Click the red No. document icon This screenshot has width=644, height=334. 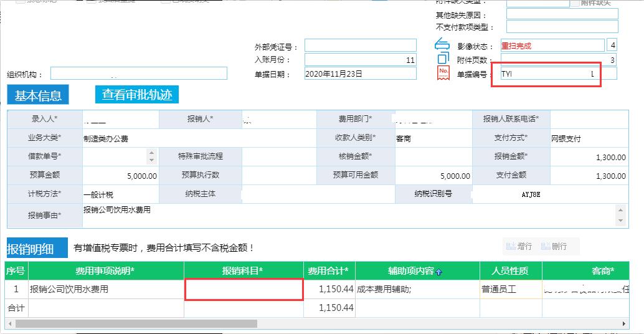pos(443,74)
